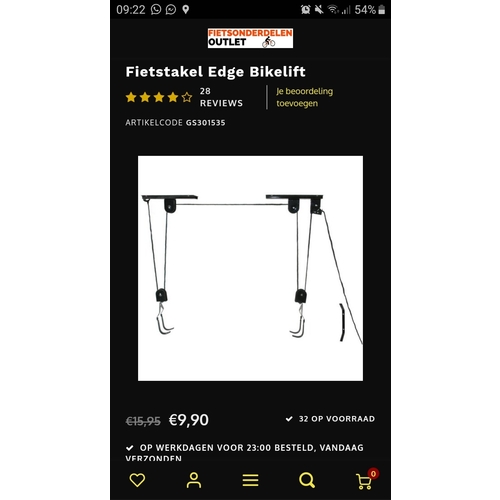Click the star rating row
Image resolution: width=500 pixels, height=500 pixels.
159,97
